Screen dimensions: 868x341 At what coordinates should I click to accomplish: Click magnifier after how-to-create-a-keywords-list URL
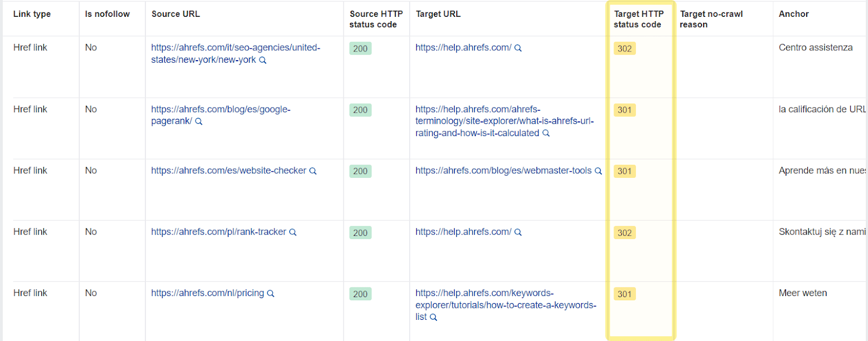pos(433,317)
